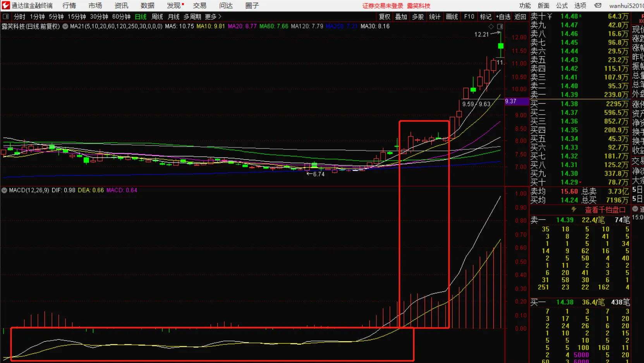
Task: Open the 版面 menu
Action: pos(544,5)
